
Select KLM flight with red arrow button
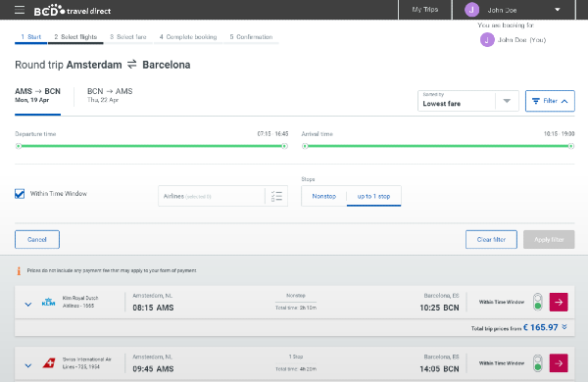coord(559,302)
